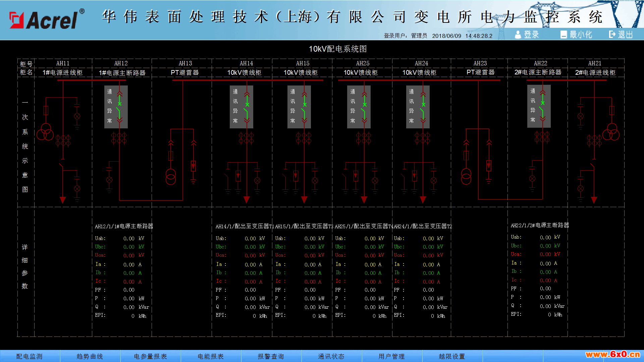Open the 报警查询 tab
Screen dimensions: 644x362
271,356
